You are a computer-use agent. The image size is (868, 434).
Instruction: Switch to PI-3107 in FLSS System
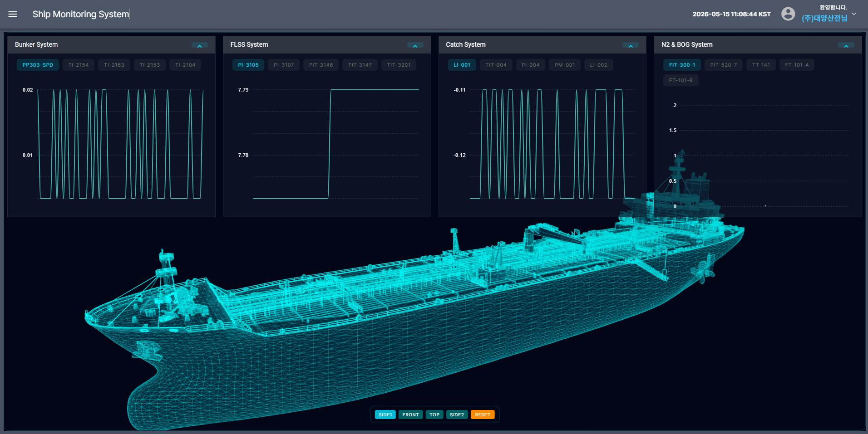pos(284,65)
